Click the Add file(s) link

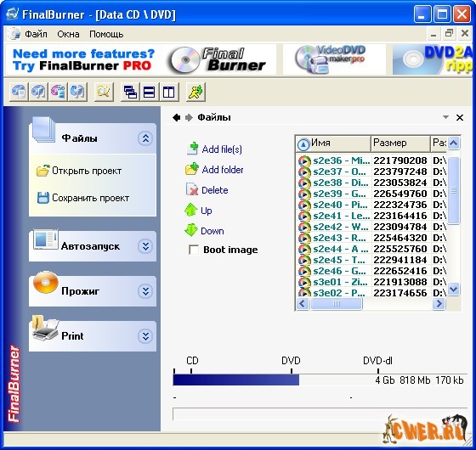(x=222, y=149)
